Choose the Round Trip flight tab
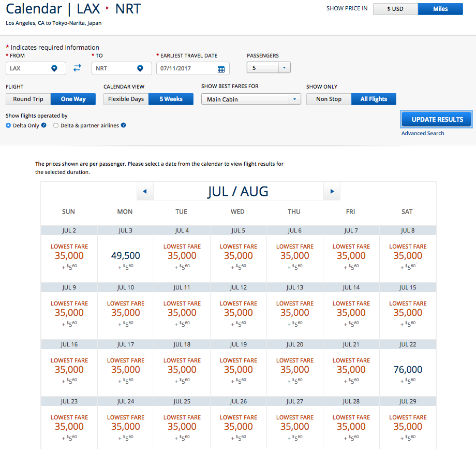Viewport: 476px width, 449px height. pos(28,99)
